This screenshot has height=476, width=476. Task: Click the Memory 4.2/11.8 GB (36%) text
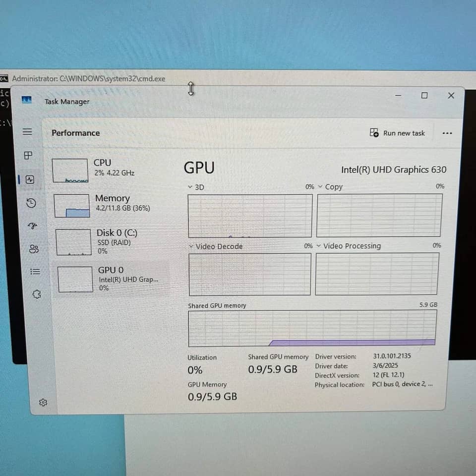(123, 208)
